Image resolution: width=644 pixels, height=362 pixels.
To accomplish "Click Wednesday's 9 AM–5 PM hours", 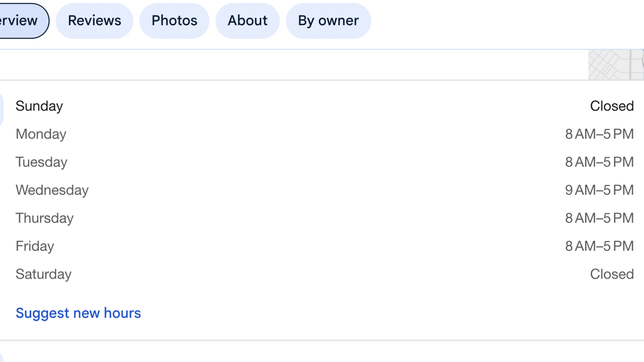I will tap(599, 190).
